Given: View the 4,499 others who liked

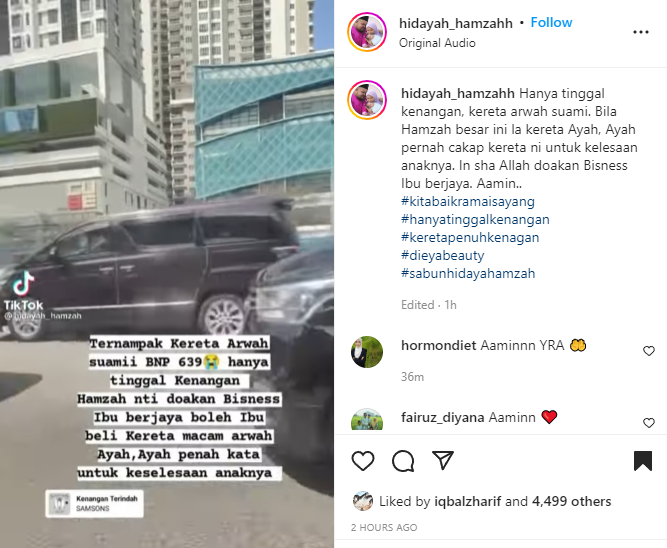Looking at the screenshot, I should tap(571, 501).
